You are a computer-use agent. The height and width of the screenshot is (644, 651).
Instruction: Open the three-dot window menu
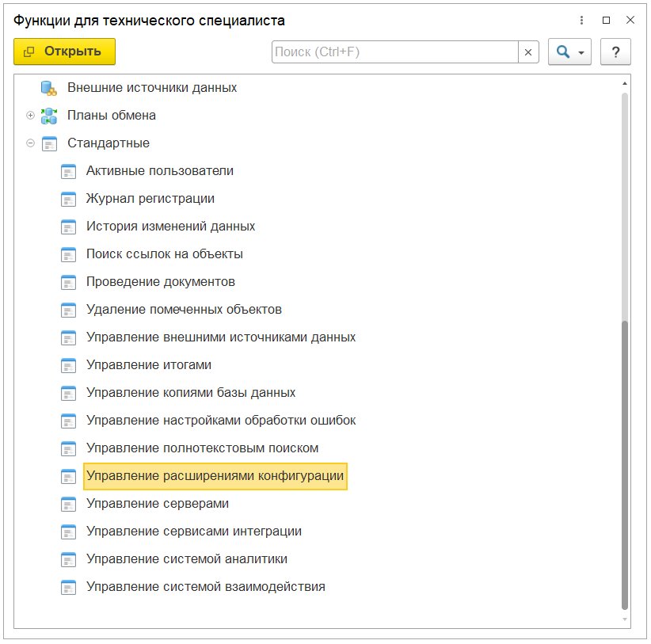pyautogui.click(x=582, y=21)
